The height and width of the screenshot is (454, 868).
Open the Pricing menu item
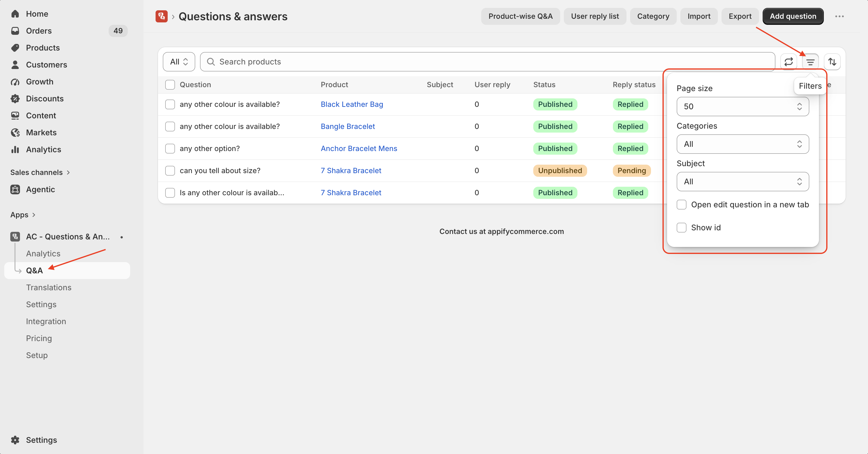39,338
